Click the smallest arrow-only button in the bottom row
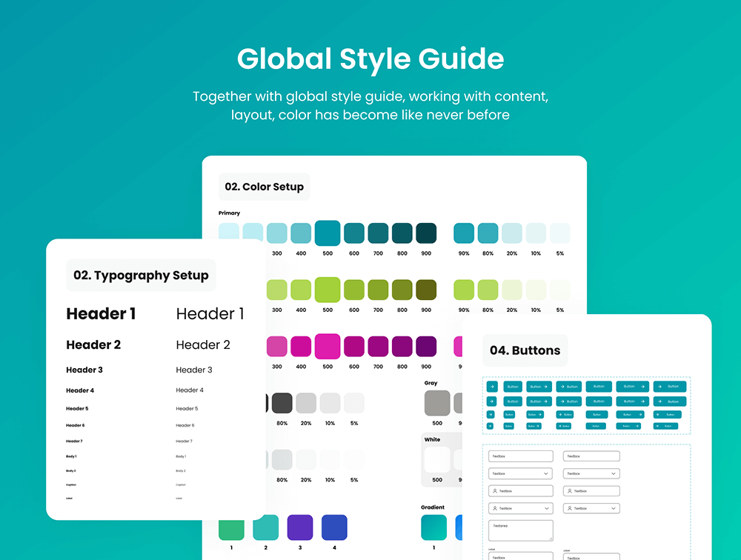 (x=491, y=426)
